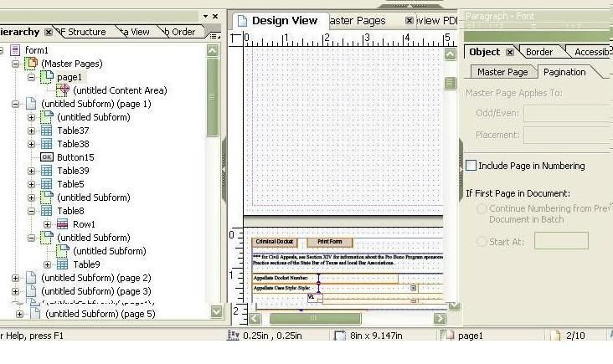
Task: Expand untitled Subform page 2 node
Action: [15, 278]
